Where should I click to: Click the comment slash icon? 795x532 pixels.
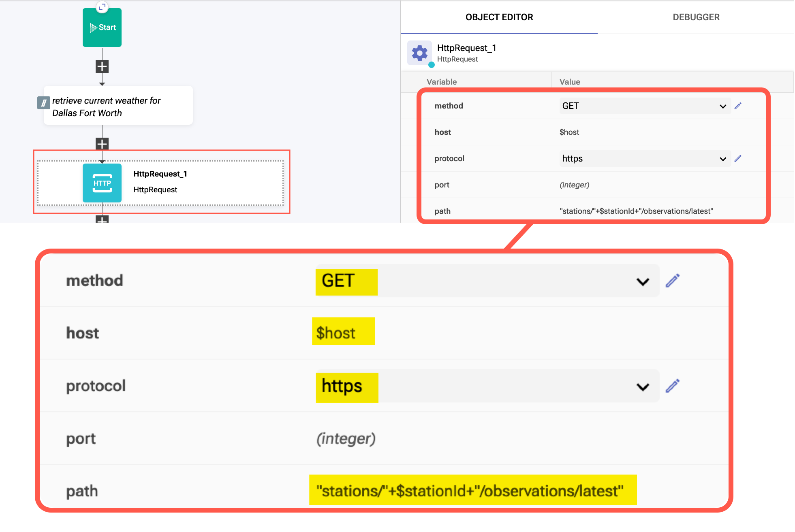(43, 103)
